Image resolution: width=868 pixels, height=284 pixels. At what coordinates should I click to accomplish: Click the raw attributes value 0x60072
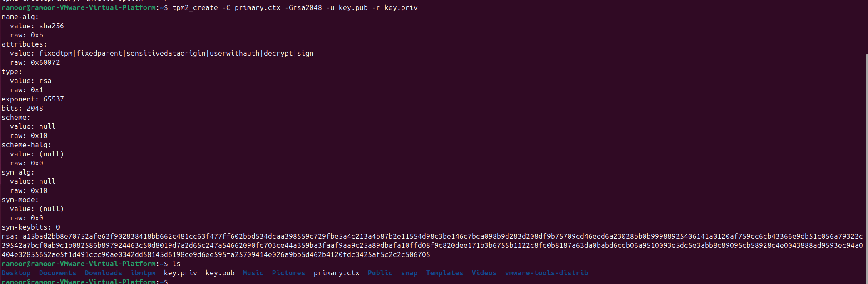coord(45,62)
